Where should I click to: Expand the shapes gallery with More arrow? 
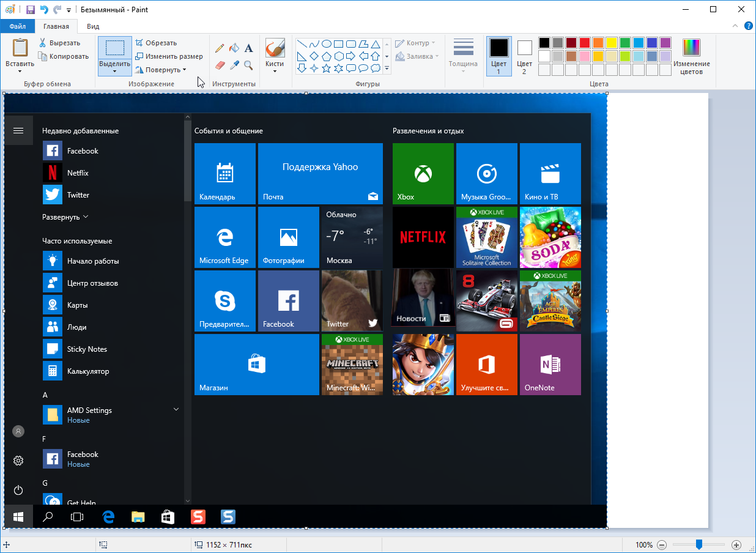pos(387,68)
